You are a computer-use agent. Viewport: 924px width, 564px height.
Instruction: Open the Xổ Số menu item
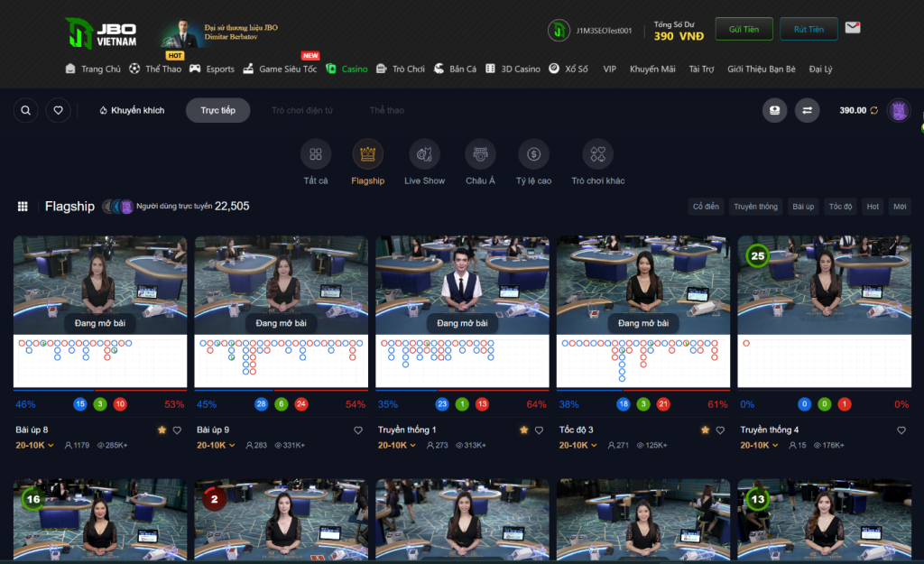[x=568, y=69]
